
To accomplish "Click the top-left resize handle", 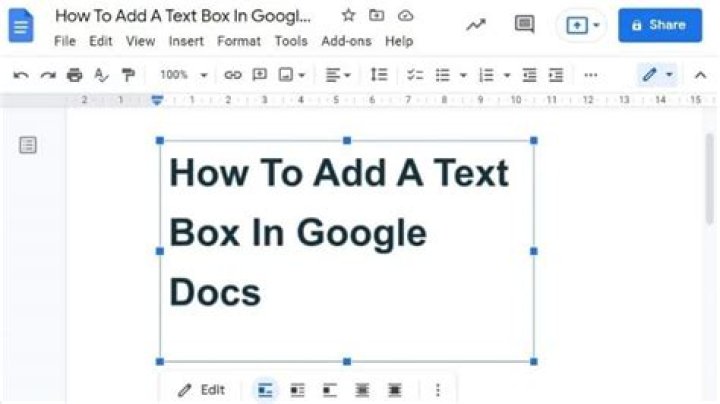I will [160, 140].
